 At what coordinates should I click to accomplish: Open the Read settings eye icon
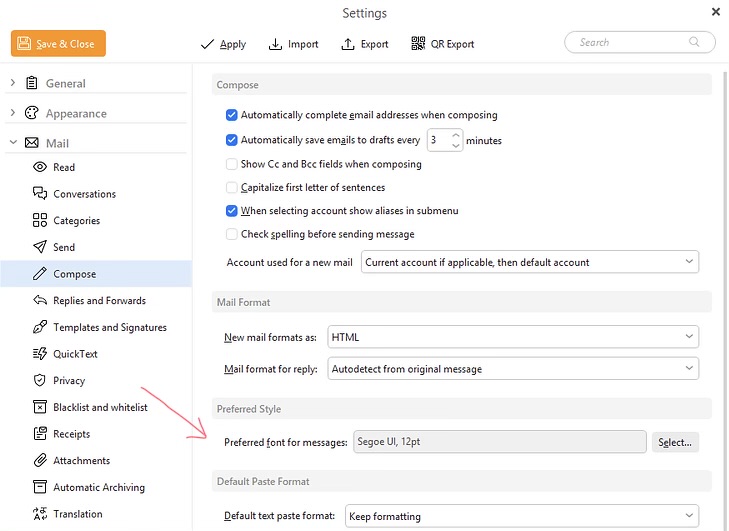click(40, 167)
